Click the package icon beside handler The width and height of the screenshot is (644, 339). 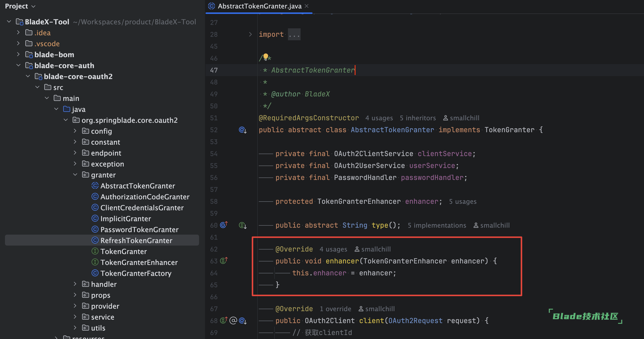click(x=86, y=284)
